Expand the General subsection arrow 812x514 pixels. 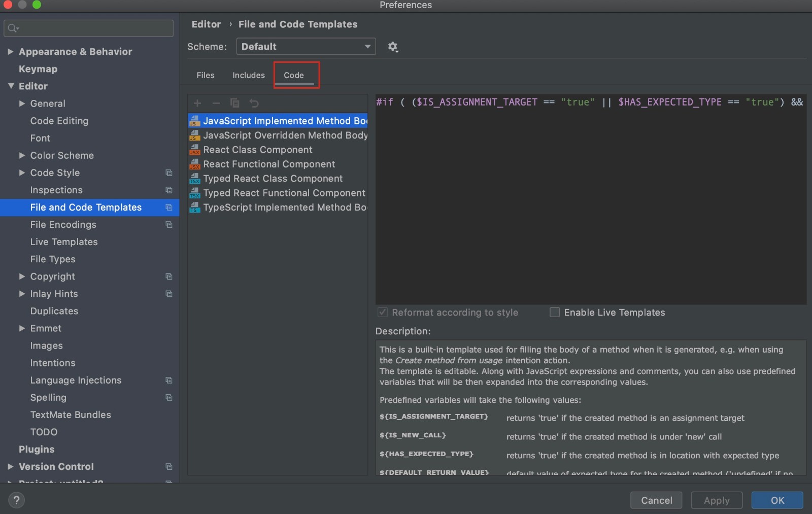[x=22, y=104]
